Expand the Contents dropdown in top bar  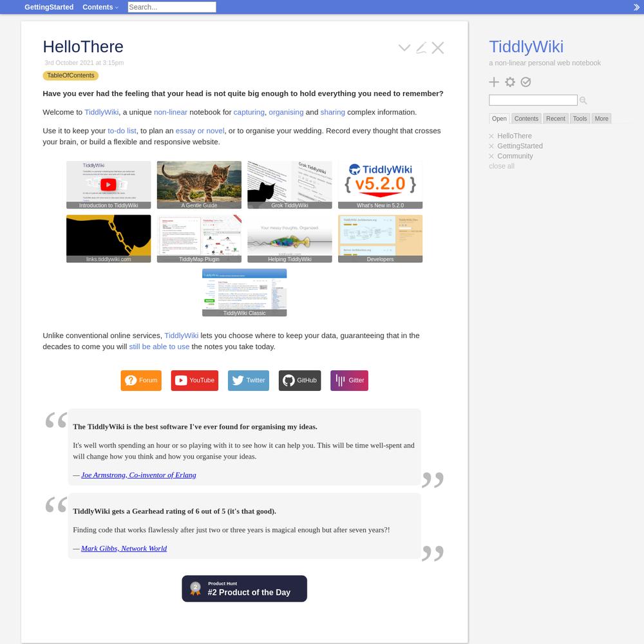pyautogui.click(x=100, y=7)
